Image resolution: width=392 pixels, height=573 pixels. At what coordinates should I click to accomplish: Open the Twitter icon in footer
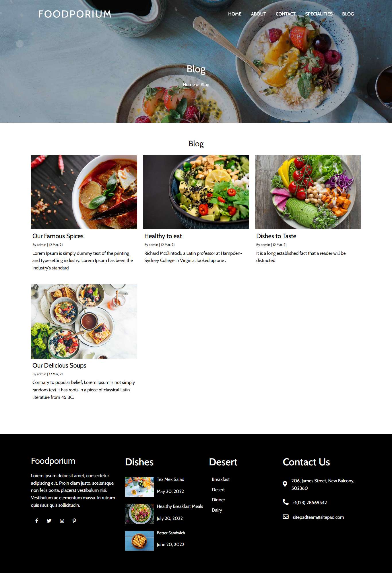49,521
